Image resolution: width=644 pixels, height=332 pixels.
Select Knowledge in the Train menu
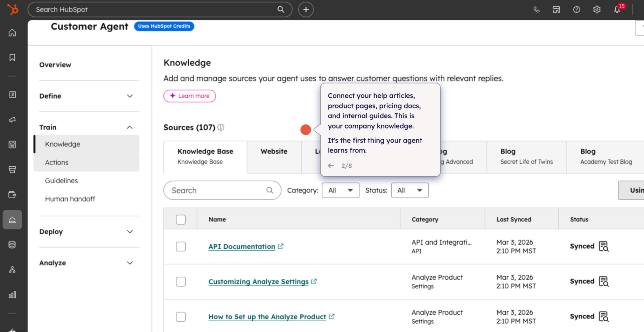[87, 144]
